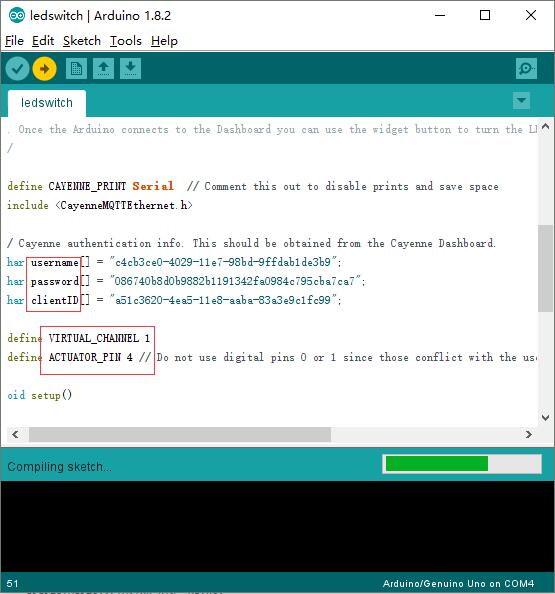
Task: Open the Sketch menu
Action: tap(82, 41)
